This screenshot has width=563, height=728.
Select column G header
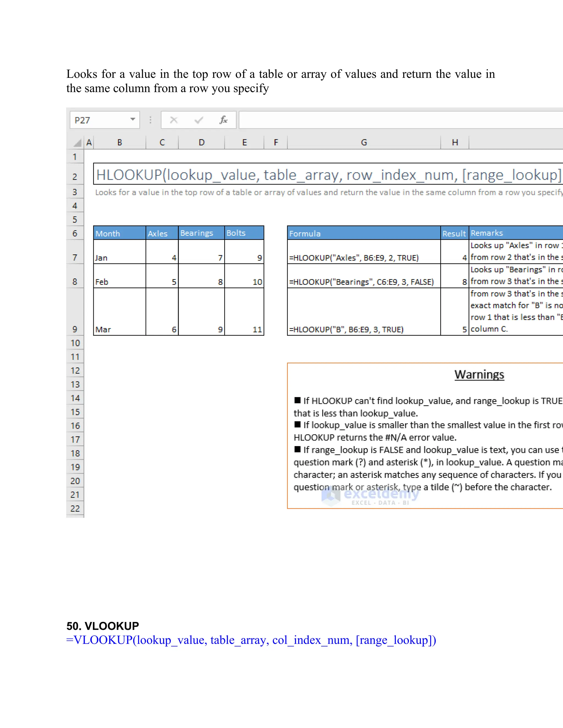pos(364,143)
